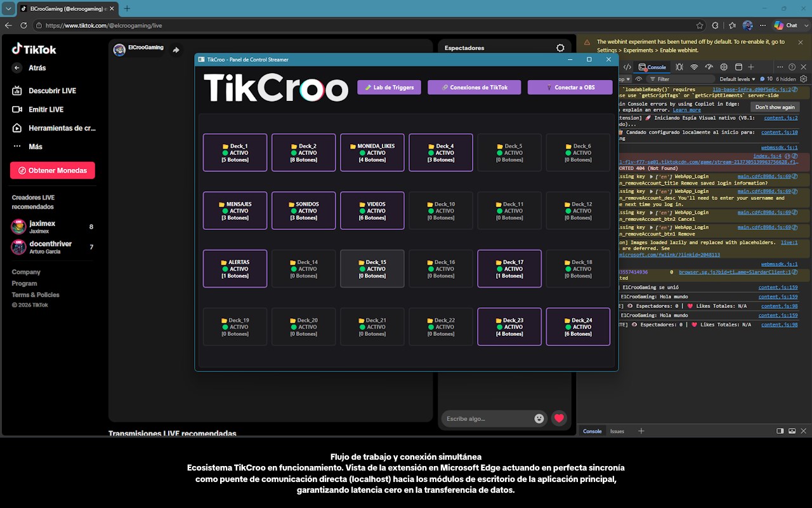The width and height of the screenshot is (812, 508).
Task: Open the Deck_1 card
Action: [235, 152]
